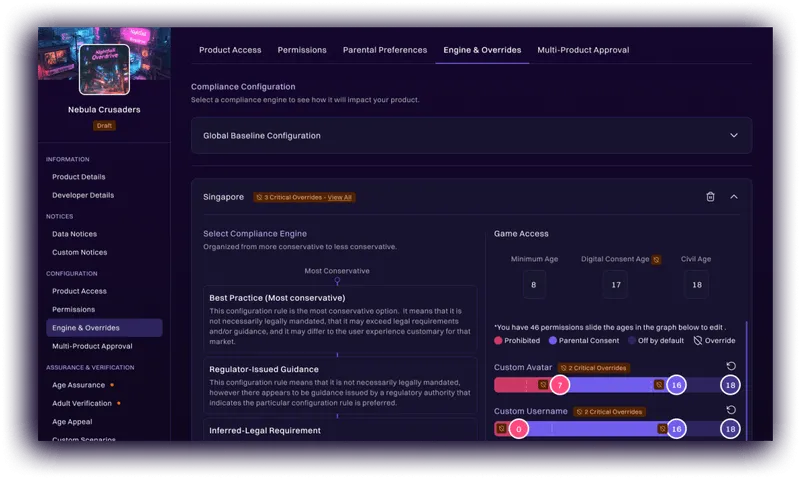
Task: Open sidebar Permissions item
Action: 73,310
